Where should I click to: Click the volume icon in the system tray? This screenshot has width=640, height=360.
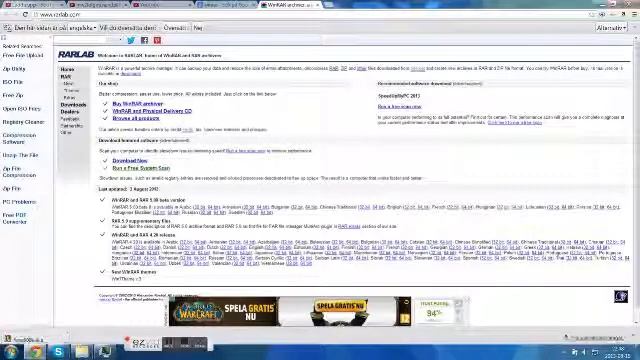pos(584,352)
